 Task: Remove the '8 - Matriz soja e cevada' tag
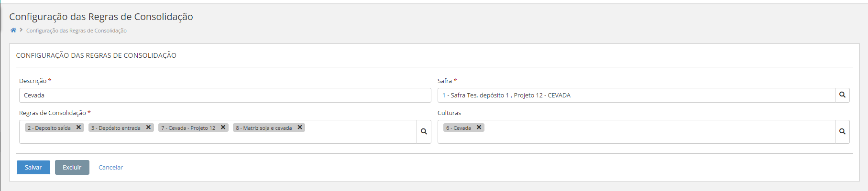[300, 127]
